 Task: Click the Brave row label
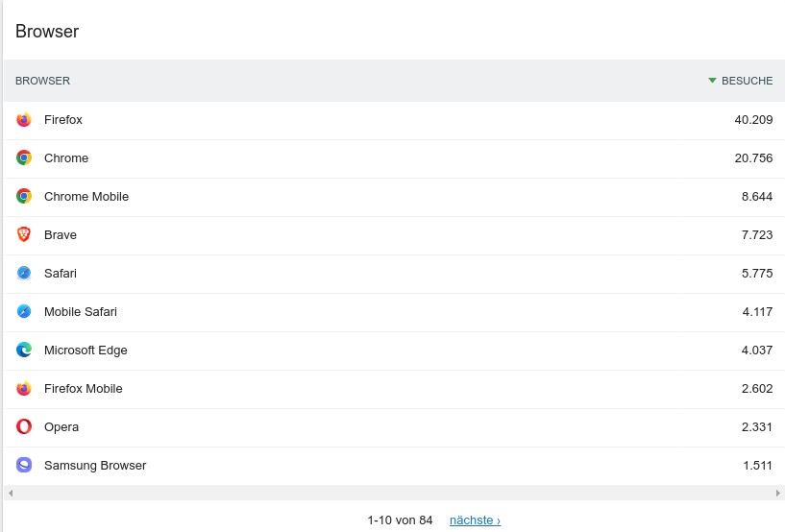point(61,234)
